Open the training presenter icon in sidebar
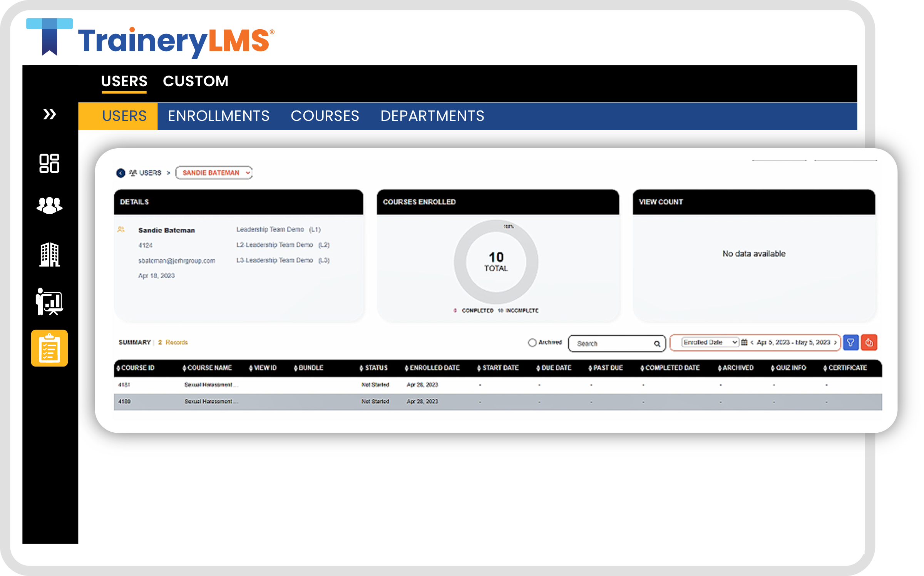Viewport: 924px width, 576px height. pyautogui.click(x=49, y=302)
